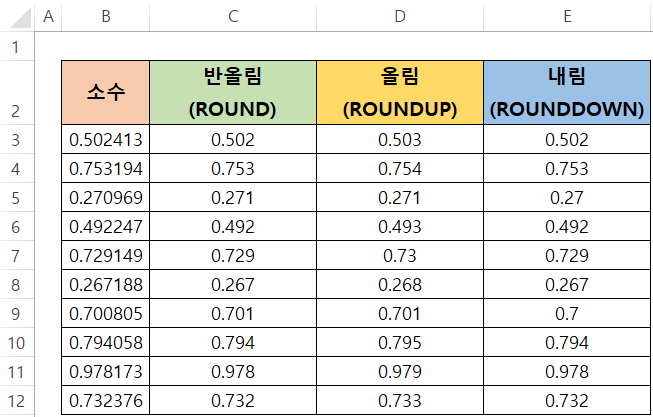Select row 1 header
Image resolution: width=653 pixels, height=417 pixels.
point(17,47)
